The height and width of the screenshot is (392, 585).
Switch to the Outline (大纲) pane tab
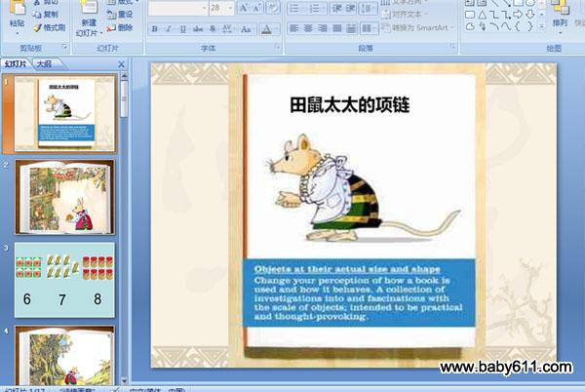click(45, 64)
